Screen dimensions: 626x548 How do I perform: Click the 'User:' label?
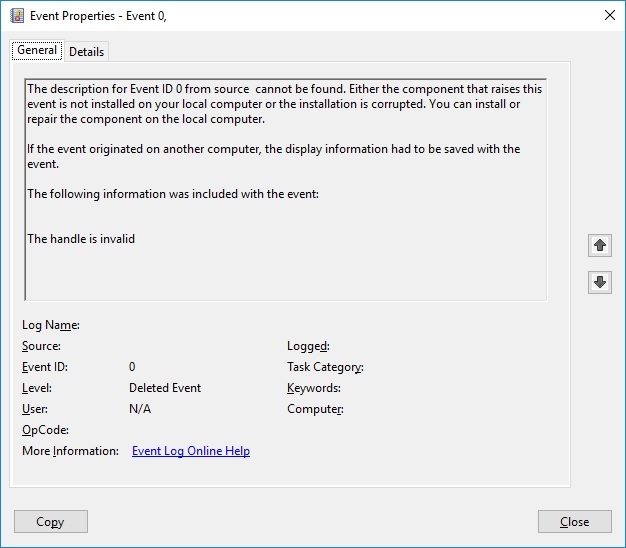coord(35,409)
